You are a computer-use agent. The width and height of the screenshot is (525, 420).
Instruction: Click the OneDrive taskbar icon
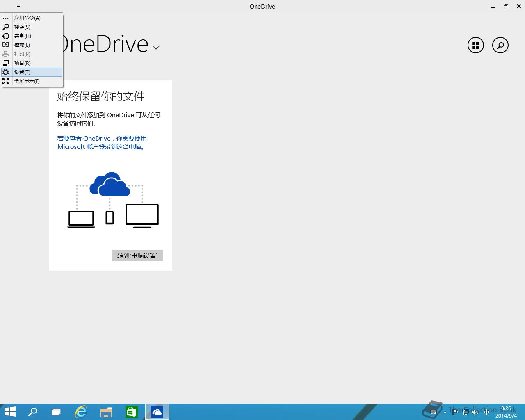point(157,412)
